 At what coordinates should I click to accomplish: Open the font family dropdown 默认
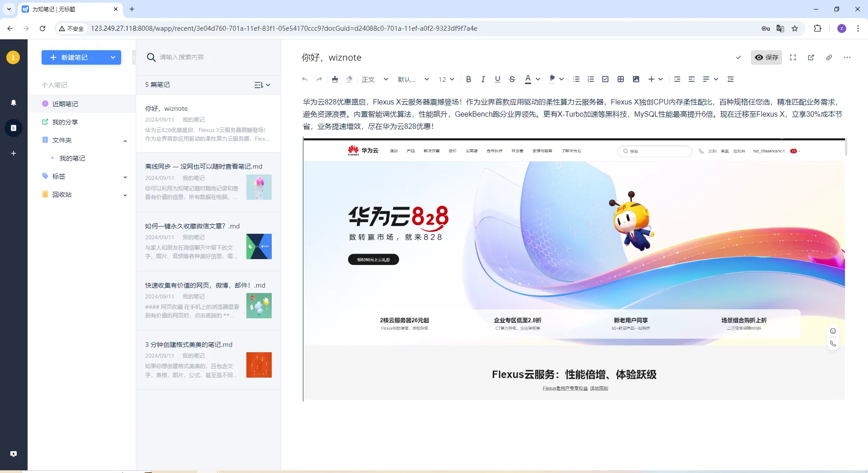click(413, 79)
